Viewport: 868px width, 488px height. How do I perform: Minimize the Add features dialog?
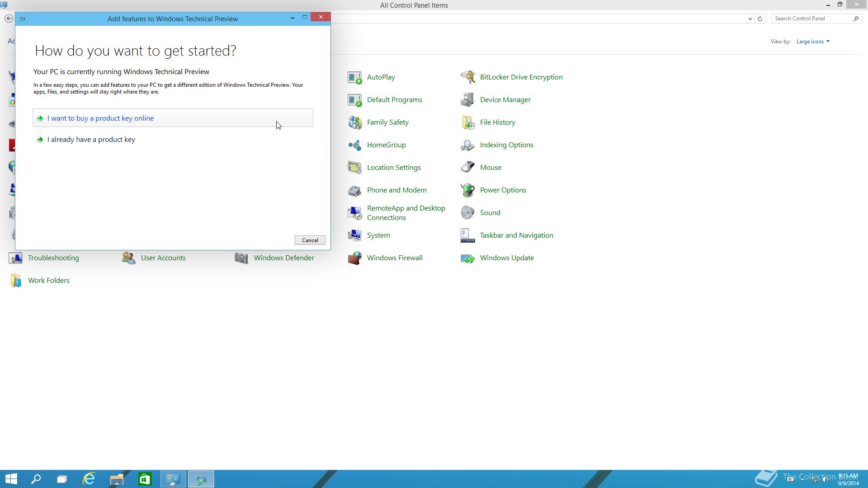point(292,17)
